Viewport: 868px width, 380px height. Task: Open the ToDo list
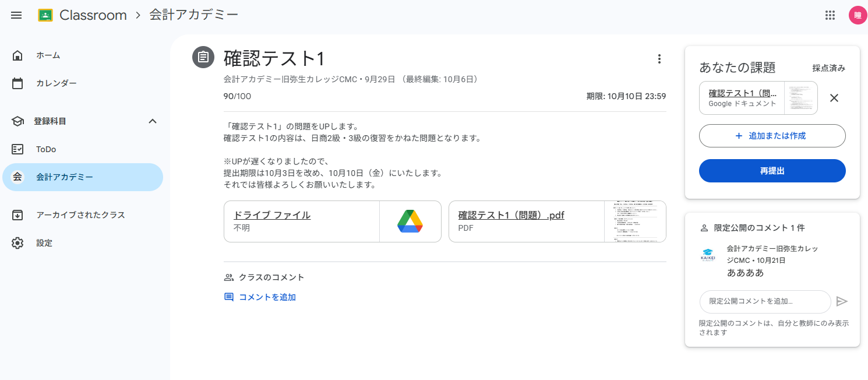46,149
